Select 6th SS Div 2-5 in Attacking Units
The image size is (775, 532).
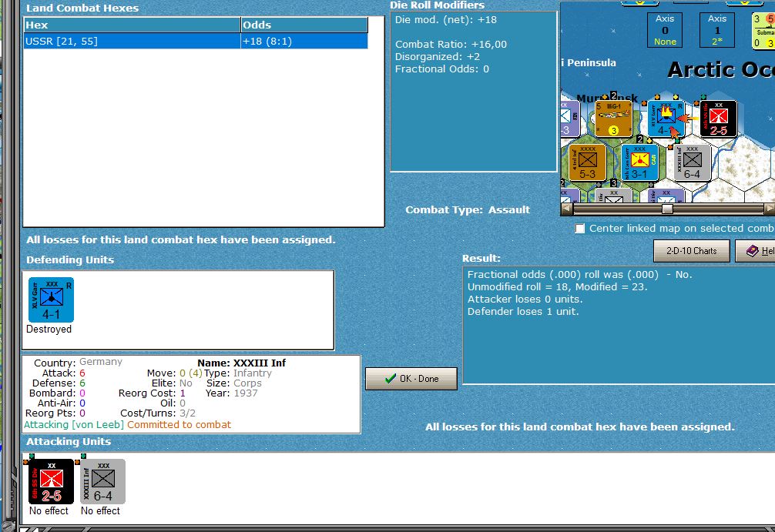51,482
